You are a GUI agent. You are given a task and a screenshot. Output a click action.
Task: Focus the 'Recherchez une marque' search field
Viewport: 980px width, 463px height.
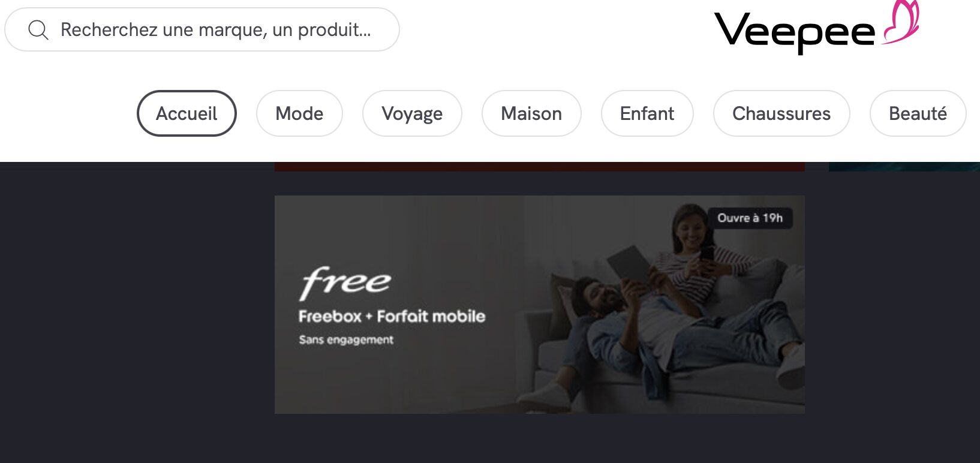tap(202, 29)
